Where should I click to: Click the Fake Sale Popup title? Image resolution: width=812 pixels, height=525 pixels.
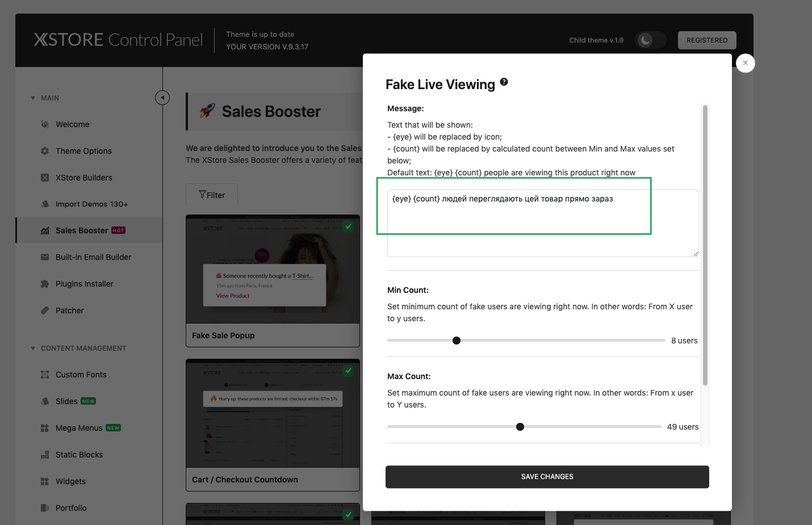click(x=223, y=335)
